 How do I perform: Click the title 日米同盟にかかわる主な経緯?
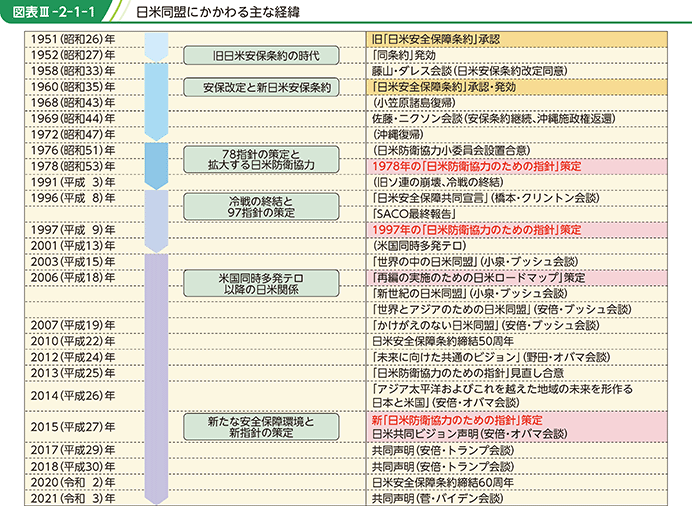point(218,12)
